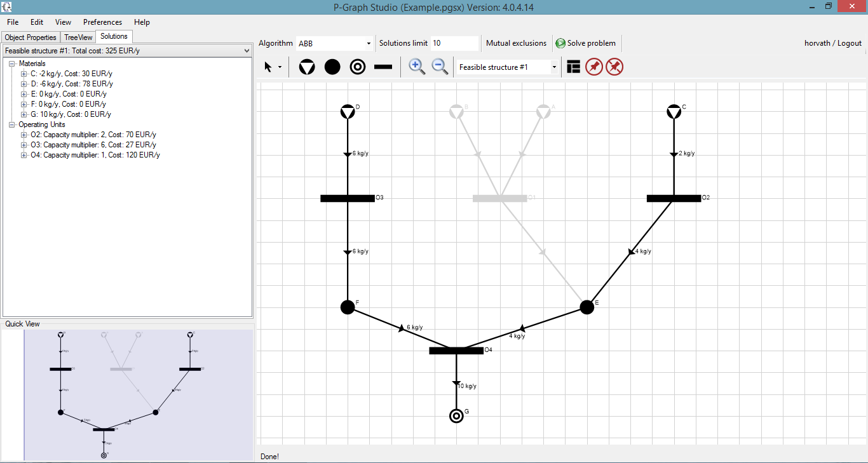Viewport: 868px width, 463px height.
Task: Open the Preferences menu
Action: 102,22
